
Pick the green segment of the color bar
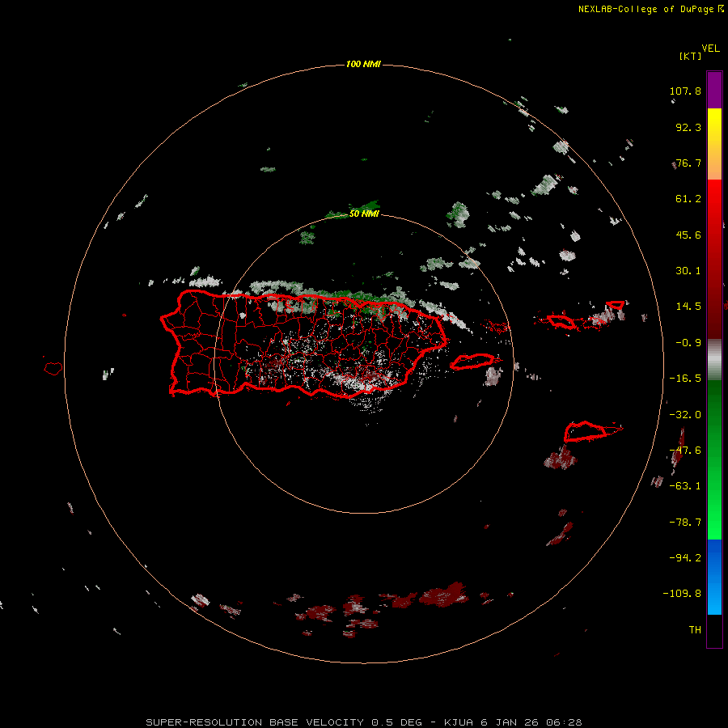(714, 459)
